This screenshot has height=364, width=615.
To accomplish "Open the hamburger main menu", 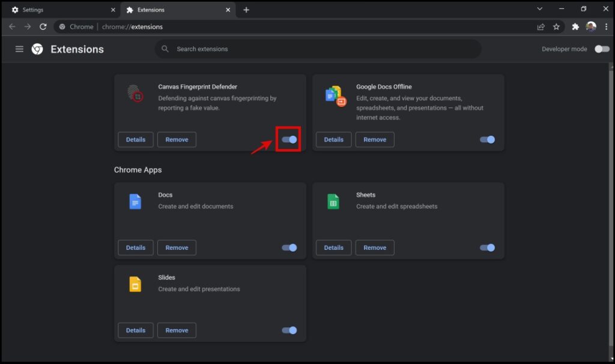I will pos(19,49).
